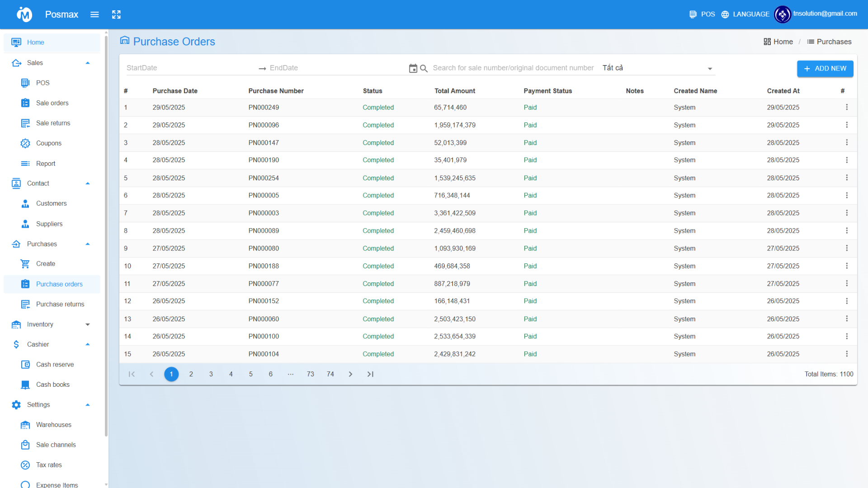Click next page arrow in pagination
This screenshot has height=488, width=868.
pyautogui.click(x=350, y=374)
